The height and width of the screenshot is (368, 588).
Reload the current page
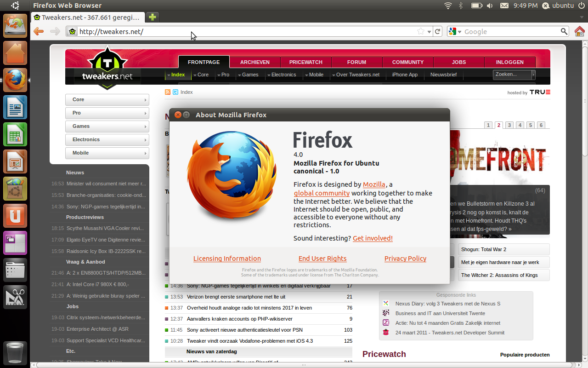[x=438, y=31]
